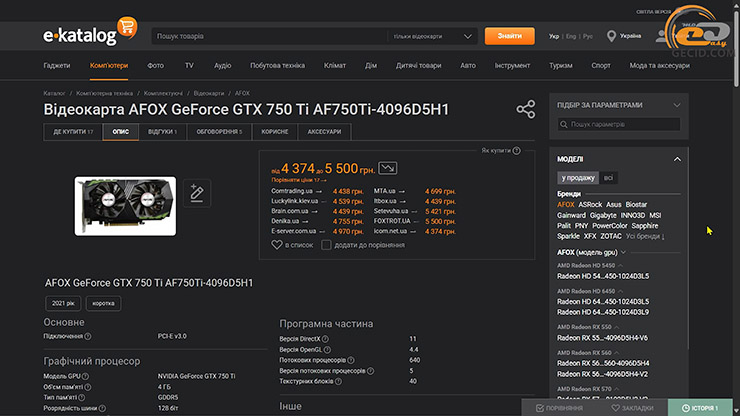Select model 'Radeon RX 55...-4096D5H4-V6'
The image size is (740, 416).
click(602, 338)
